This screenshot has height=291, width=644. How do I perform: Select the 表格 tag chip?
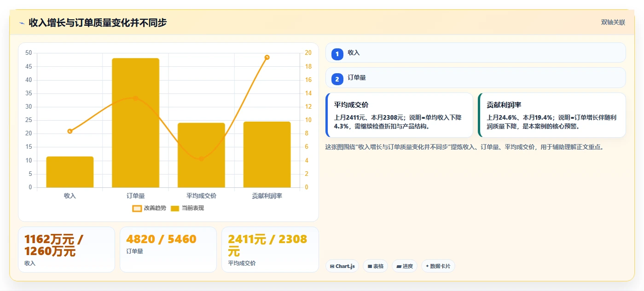(x=375, y=266)
